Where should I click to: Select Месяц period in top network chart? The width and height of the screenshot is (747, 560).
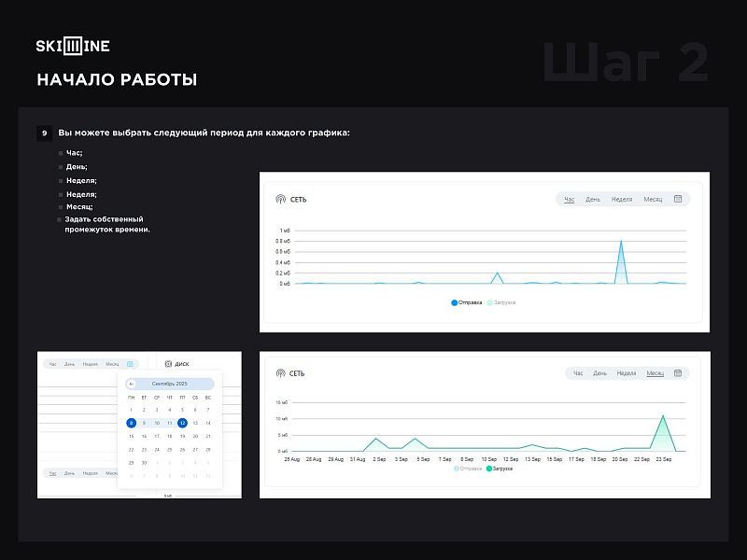[653, 200]
